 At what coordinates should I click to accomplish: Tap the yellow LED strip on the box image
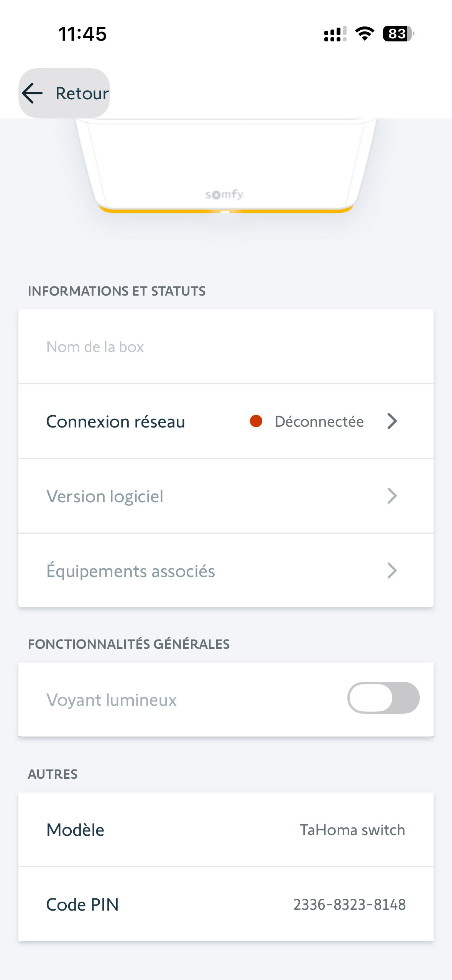[225, 210]
